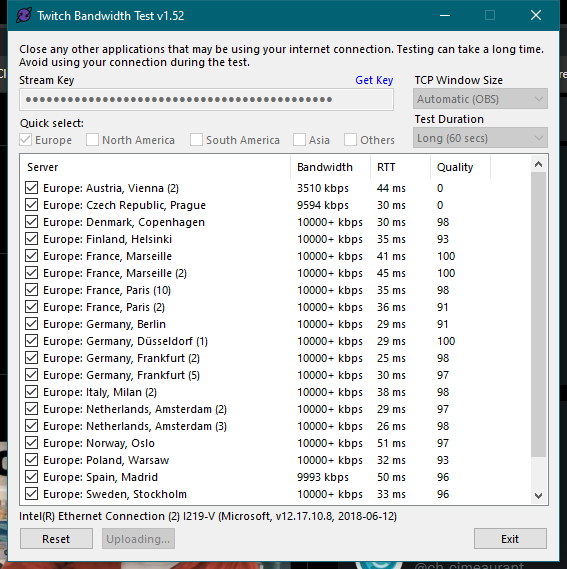The image size is (567, 569).
Task: Uncheck Europe: Sweden, Stockholm server
Action: (32, 494)
